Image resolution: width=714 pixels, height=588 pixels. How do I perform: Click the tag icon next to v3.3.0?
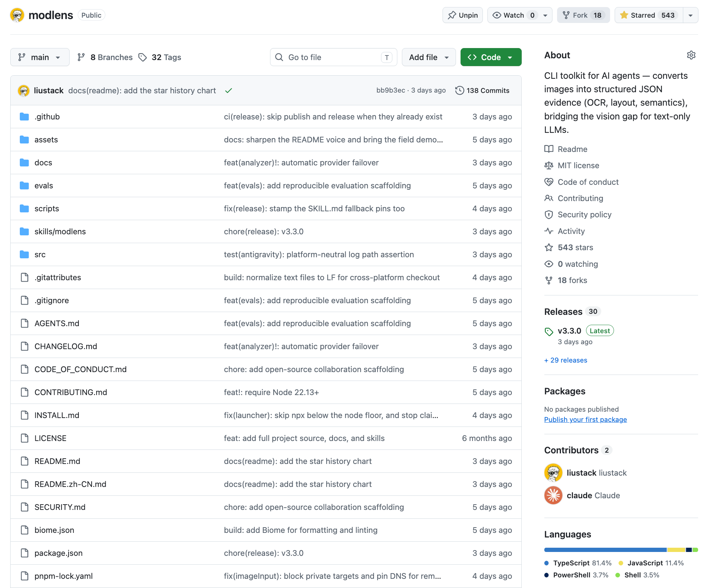click(549, 331)
